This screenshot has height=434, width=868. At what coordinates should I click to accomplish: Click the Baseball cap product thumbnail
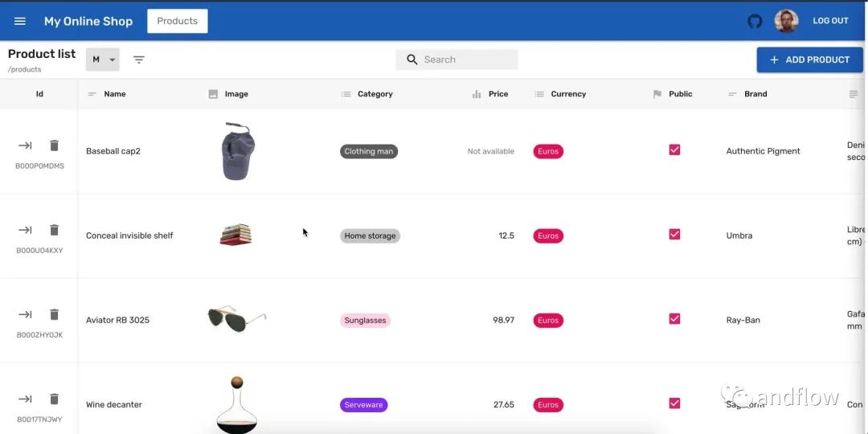238,151
